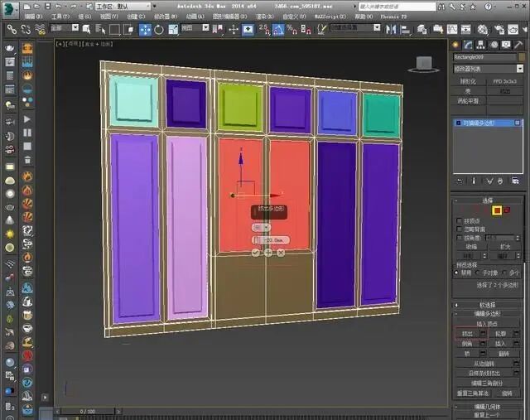Activate the Select and Scale tool

pos(173,30)
